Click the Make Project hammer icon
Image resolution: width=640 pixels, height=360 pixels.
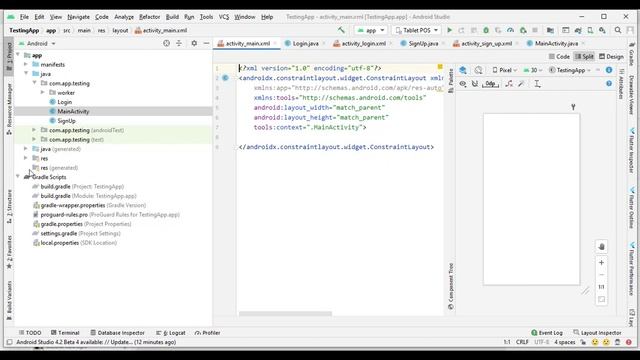pos(341,30)
